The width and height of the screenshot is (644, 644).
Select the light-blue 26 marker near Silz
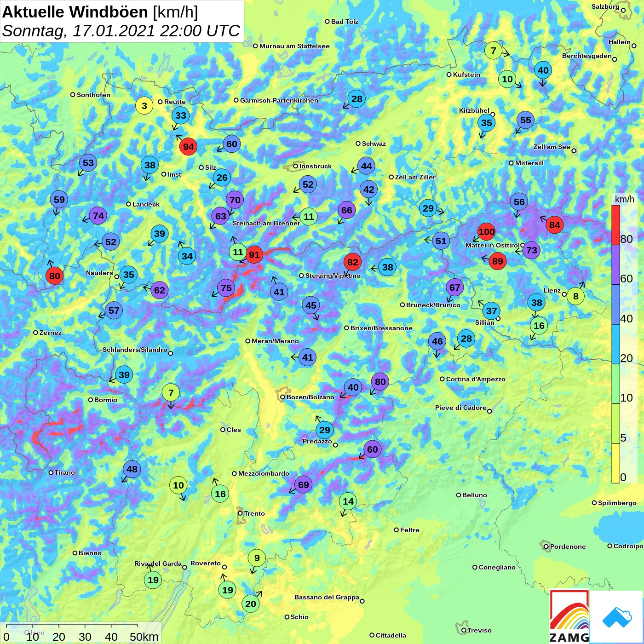pos(222,178)
